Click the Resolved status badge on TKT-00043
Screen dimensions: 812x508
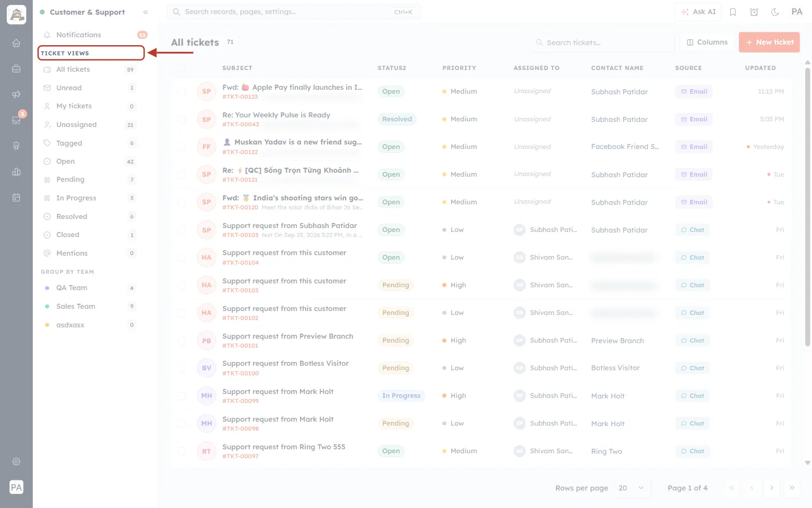pyautogui.click(x=397, y=119)
